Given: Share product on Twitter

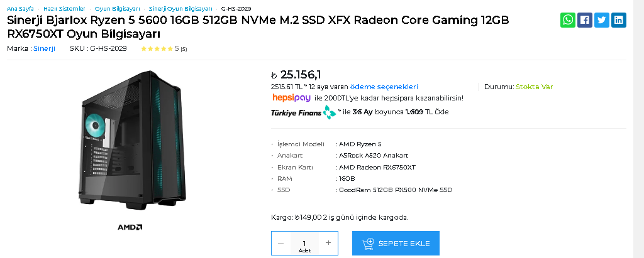Looking at the screenshot, I should pos(602,20).
